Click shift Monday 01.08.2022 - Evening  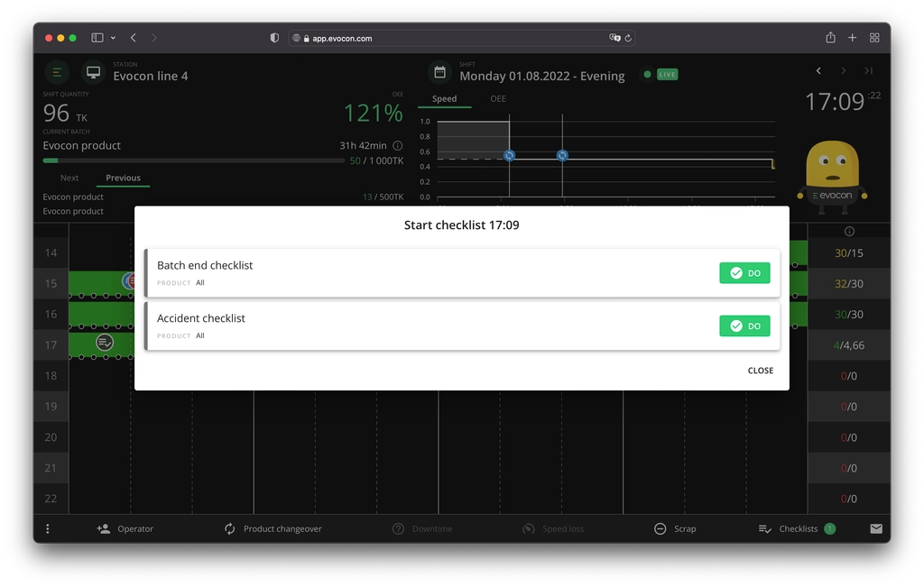coord(542,76)
